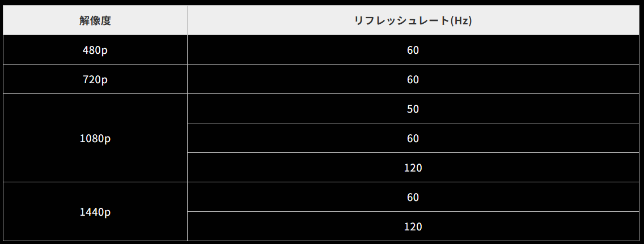644x244 pixels.
Task: Select the 1080p resolution cell
Action: click(x=95, y=139)
